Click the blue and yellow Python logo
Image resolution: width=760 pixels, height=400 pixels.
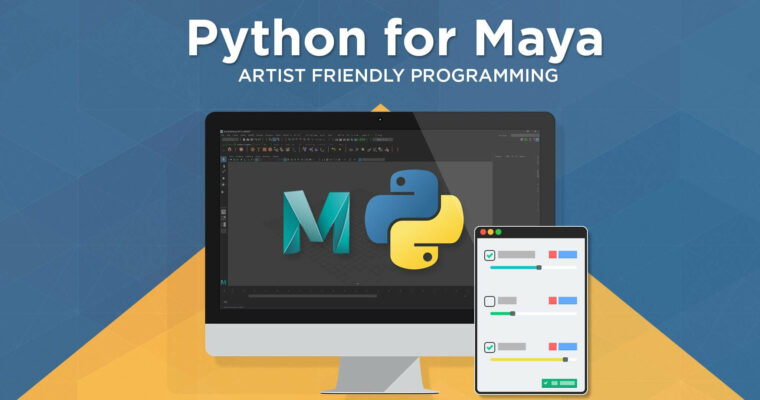[x=414, y=219]
